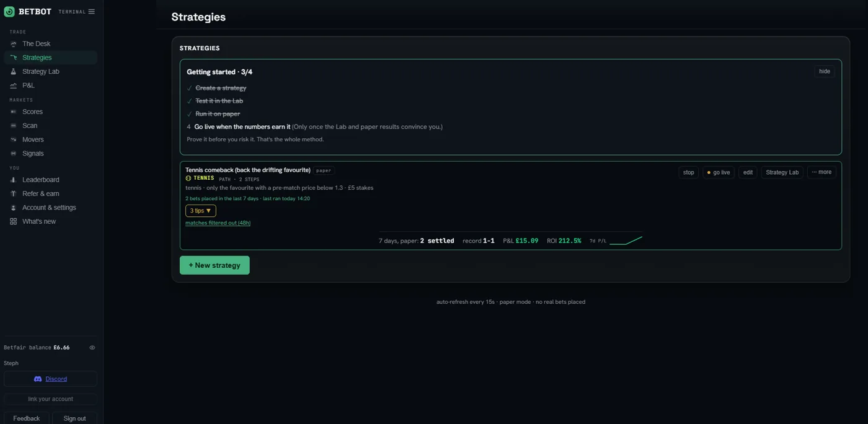View the Leaderboard
The height and width of the screenshot is (424, 868).
[50, 180]
